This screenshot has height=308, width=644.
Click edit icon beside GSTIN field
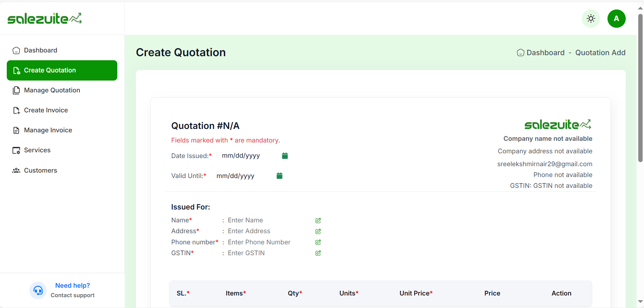point(318,253)
